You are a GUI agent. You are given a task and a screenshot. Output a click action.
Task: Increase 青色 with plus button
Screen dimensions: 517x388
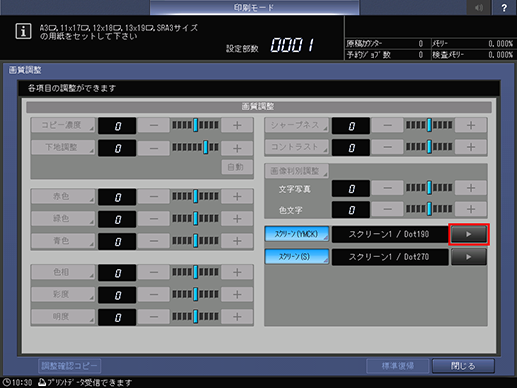pos(237,241)
